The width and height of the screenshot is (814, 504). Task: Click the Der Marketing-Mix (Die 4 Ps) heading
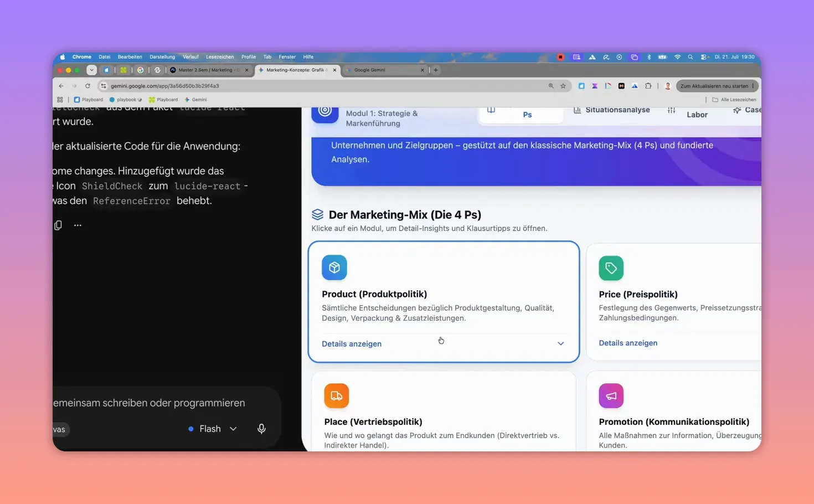405,214
